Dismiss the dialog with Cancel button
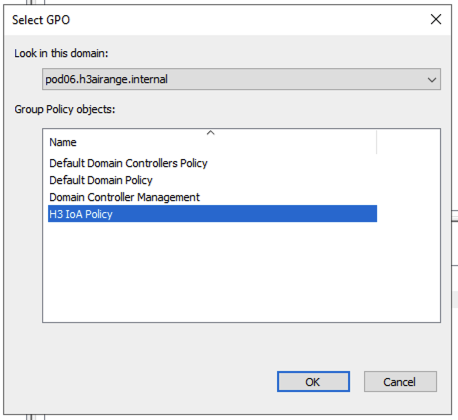The height and width of the screenshot is (420, 458). pyautogui.click(x=400, y=382)
